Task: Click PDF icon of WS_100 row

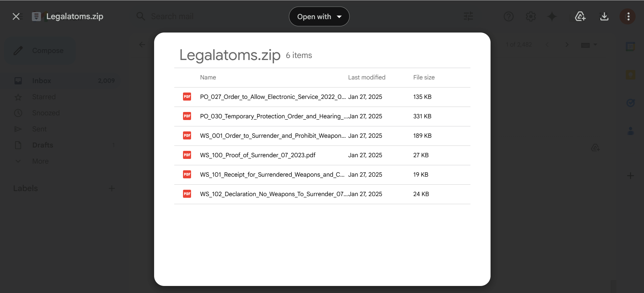Action: 187,155
